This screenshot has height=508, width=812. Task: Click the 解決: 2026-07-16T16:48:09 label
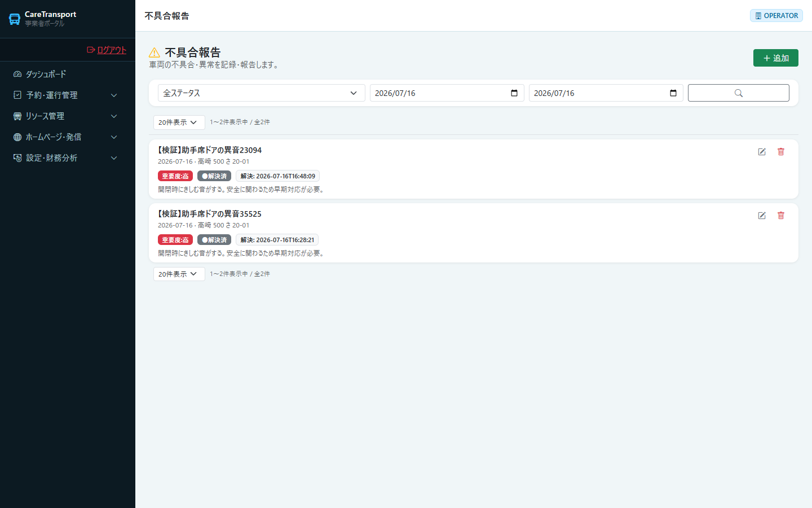point(278,176)
